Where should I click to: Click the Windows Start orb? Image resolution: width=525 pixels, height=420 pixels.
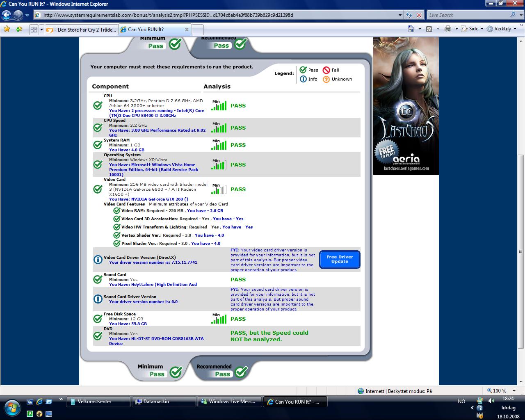(12, 407)
